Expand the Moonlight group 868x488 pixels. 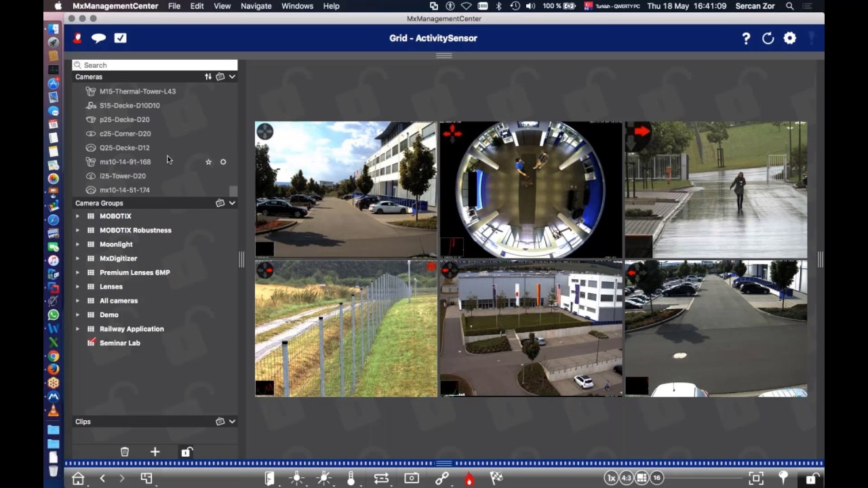[x=77, y=245]
